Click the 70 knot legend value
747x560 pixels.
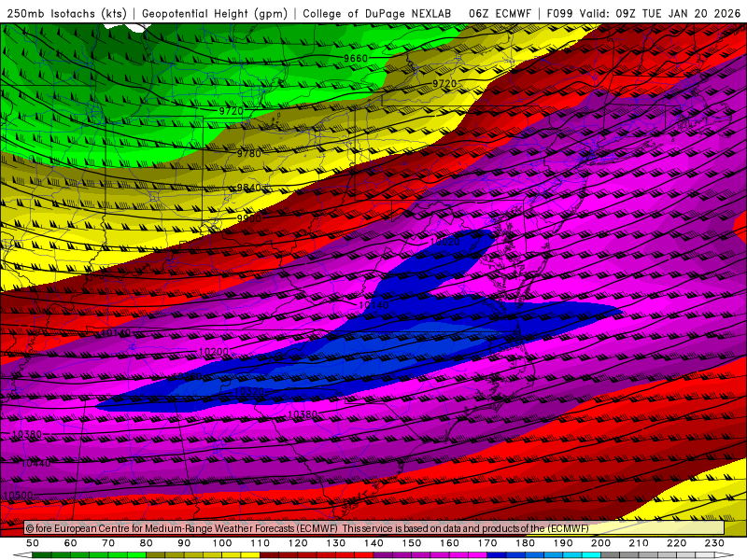pos(108,543)
